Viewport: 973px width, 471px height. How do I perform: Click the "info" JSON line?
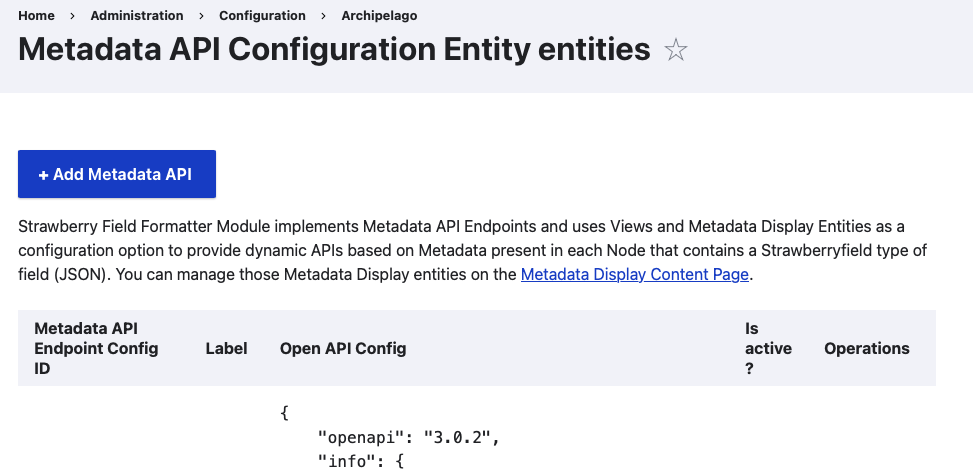coord(360,461)
